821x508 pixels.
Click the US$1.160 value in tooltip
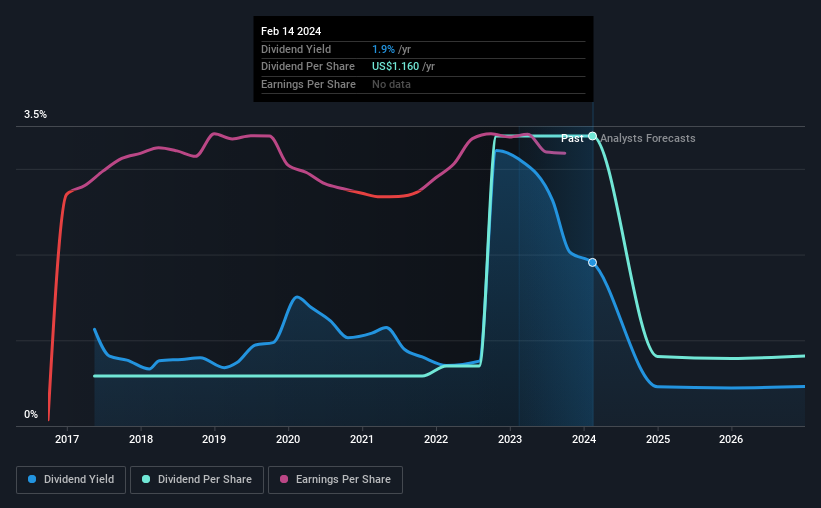(395, 67)
